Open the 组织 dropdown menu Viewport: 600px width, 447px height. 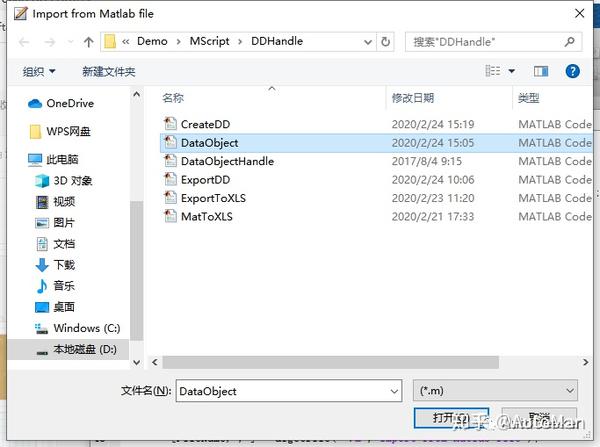point(39,71)
